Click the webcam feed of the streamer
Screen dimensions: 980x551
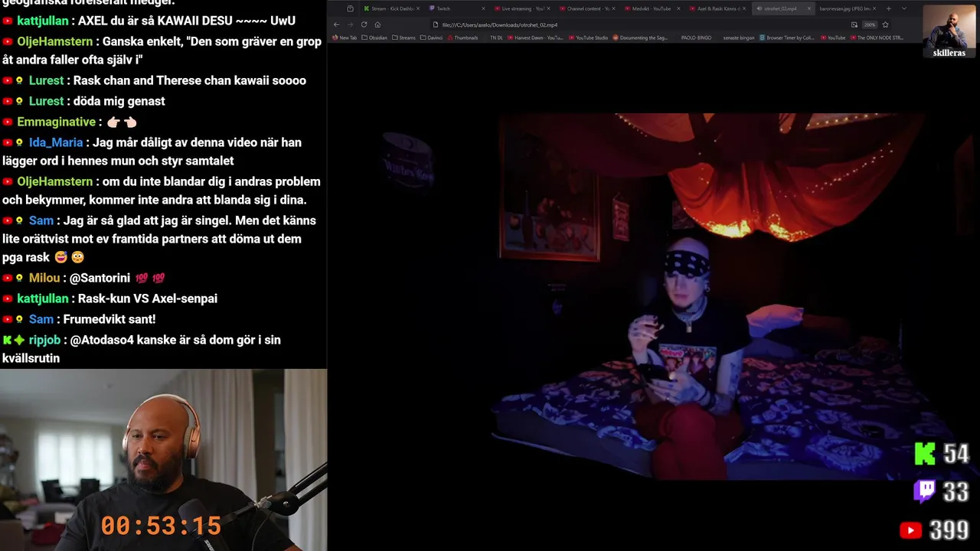[x=163, y=460]
